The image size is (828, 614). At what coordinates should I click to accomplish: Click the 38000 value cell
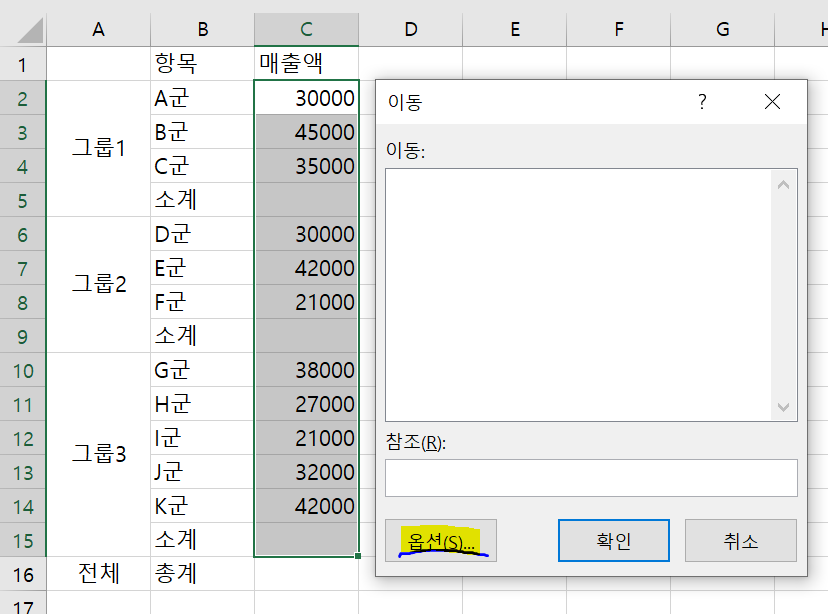[306, 370]
